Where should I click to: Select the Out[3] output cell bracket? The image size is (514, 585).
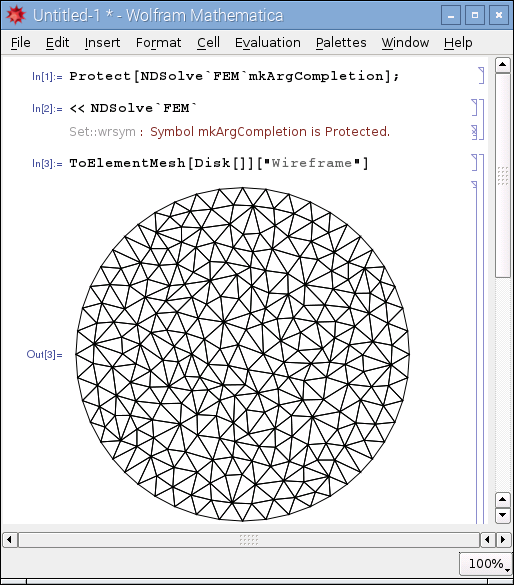(x=474, y=353)
